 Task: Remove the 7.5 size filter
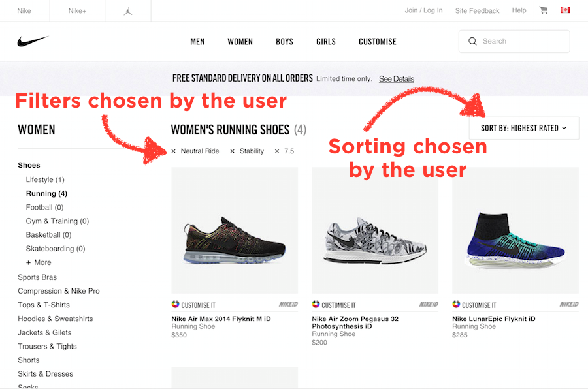coord(277,151)
